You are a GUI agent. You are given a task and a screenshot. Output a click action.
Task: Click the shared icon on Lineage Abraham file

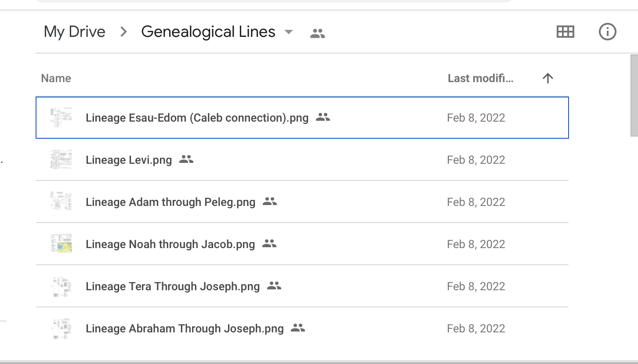click(x=297, y=328)
